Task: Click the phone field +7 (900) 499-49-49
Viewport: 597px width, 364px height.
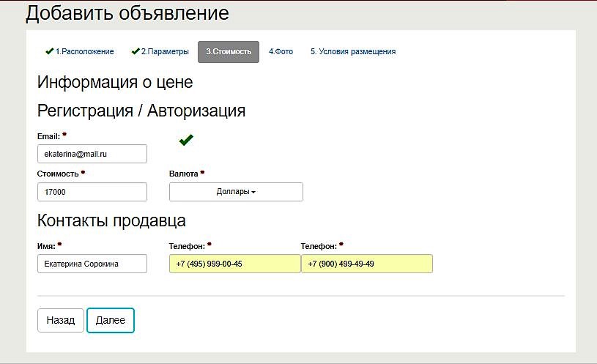Action: point(367,264)
